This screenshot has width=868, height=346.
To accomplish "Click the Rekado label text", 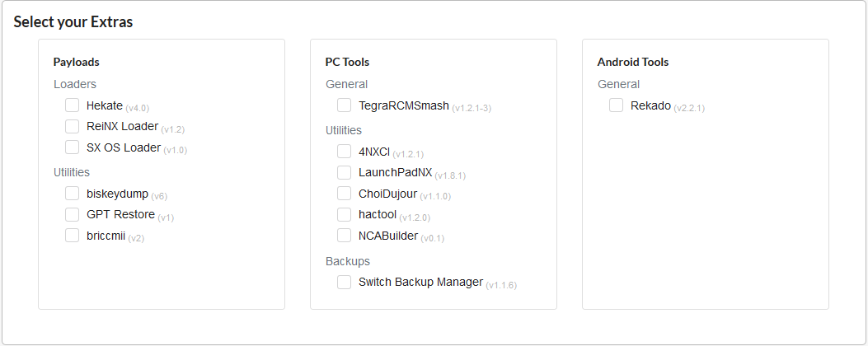I will [651, 105].
